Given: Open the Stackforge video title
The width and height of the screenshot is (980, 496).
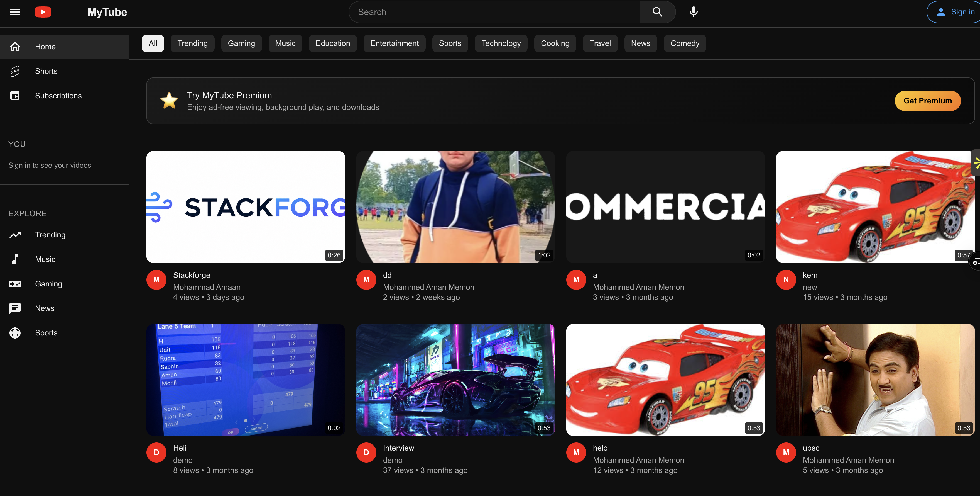Looking at the screenshot, I should click(x=192, y=275).
